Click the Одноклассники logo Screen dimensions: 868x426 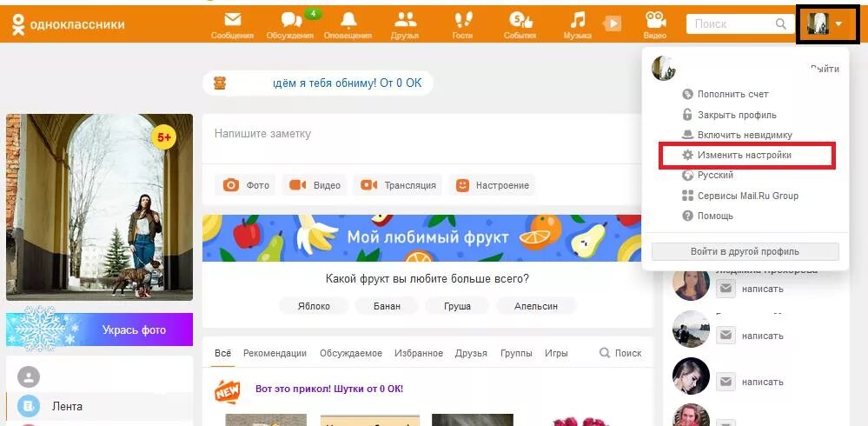click(69, 24)
